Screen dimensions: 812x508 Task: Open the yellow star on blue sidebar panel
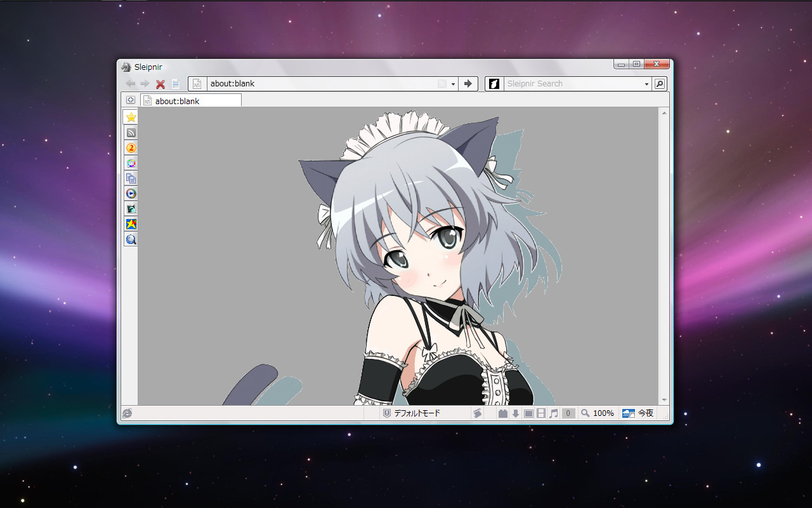[x=131, y=224]
